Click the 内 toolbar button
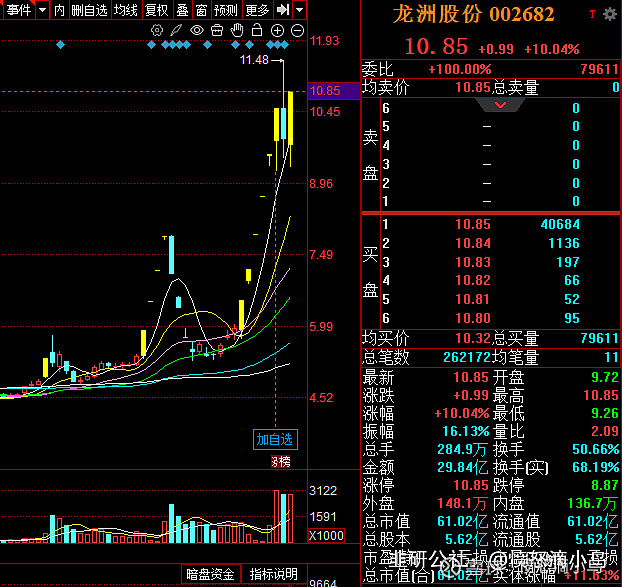Screen dimensions: 622x587 (x=60, y=10)
